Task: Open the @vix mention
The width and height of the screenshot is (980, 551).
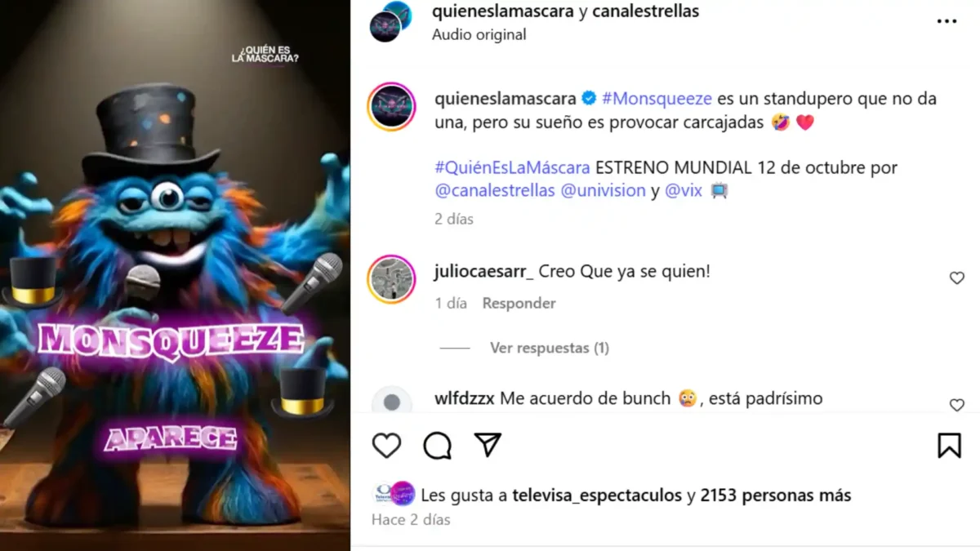Action: [x=684, y=191]
